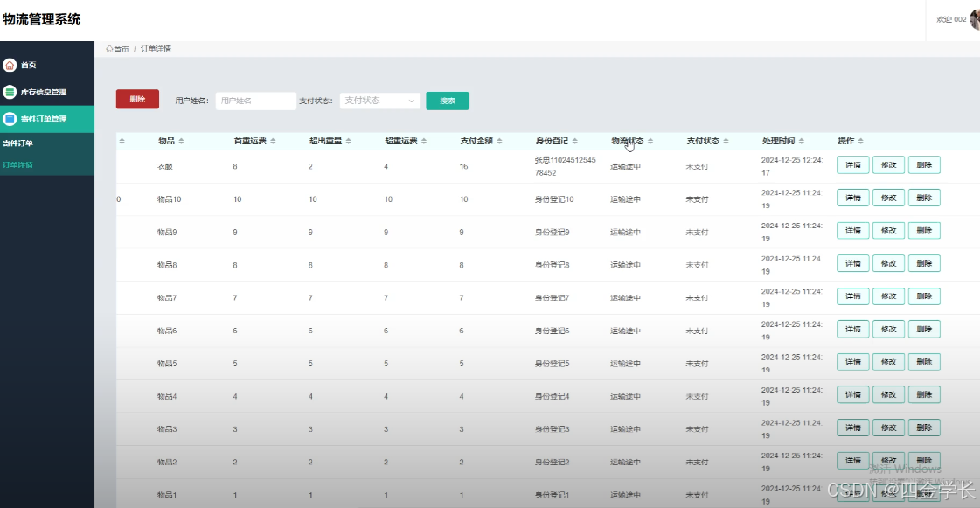This screenshot has width=980, height=508.
Task: View 详情 for 物品5 row
Action: tap(853, 362)
